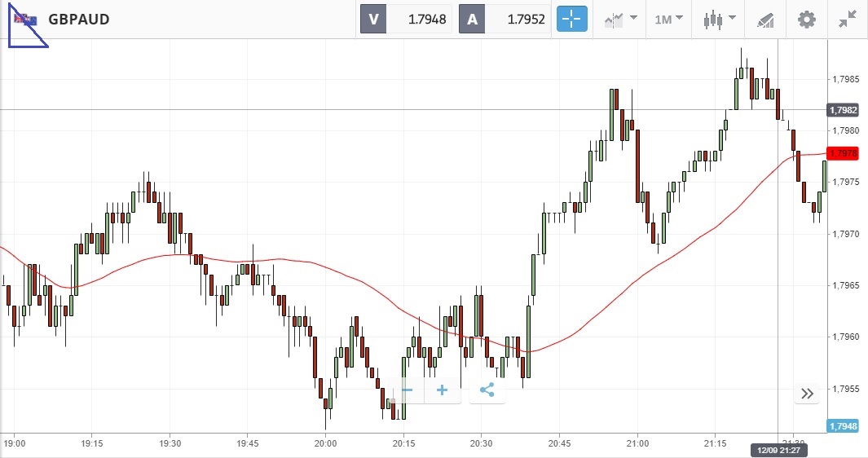Click the GBPAUD flag icon
Viewport: 868px width, 458px height.
tap(25, 20)
